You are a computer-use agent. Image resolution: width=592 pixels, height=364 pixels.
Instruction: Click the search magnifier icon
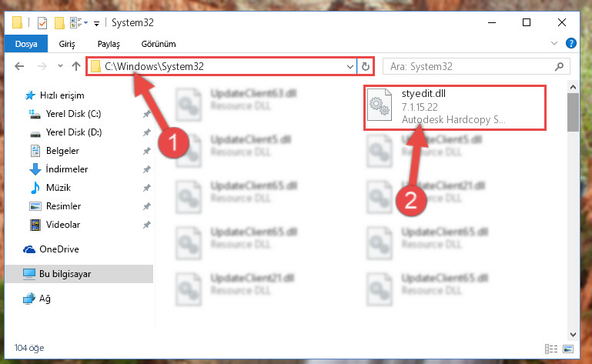[559, 66]
